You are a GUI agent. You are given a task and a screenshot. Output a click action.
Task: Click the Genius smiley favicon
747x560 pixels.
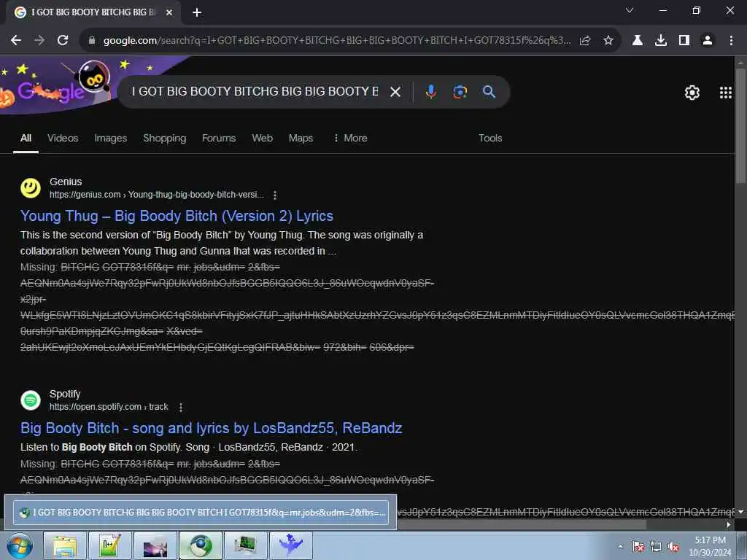pos(31,188)
